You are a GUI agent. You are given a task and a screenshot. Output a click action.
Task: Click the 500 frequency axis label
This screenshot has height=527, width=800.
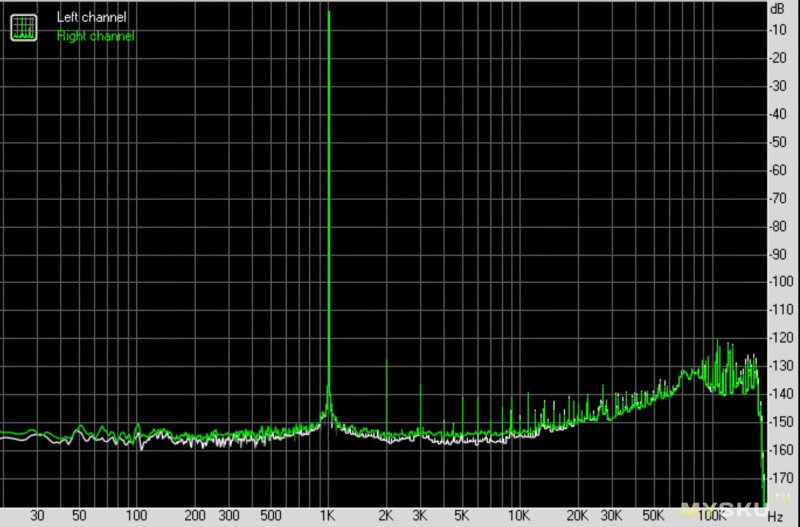coord(270,516)
